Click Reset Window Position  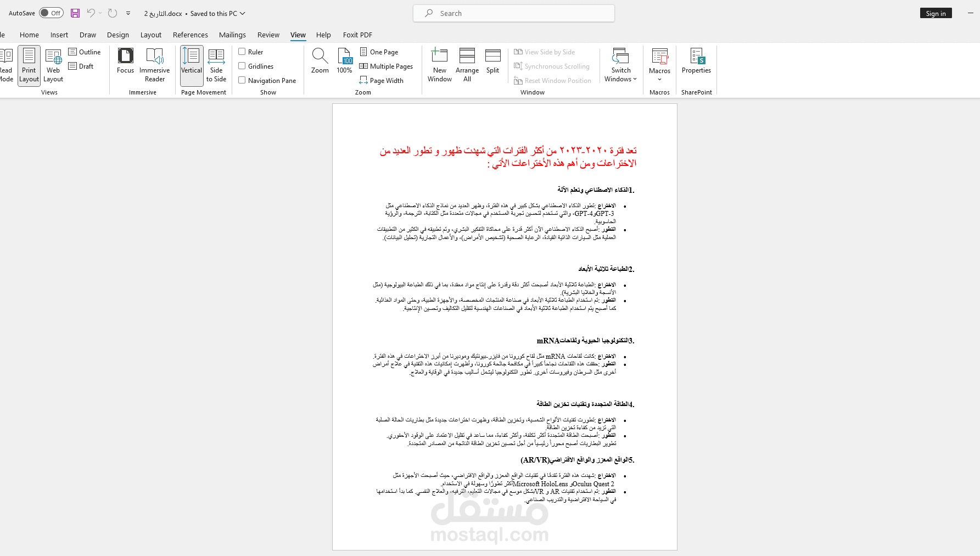coord(553,80)
